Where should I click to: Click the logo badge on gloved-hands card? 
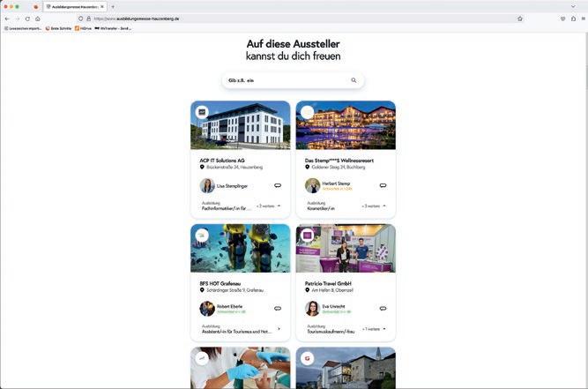(202, 358)
